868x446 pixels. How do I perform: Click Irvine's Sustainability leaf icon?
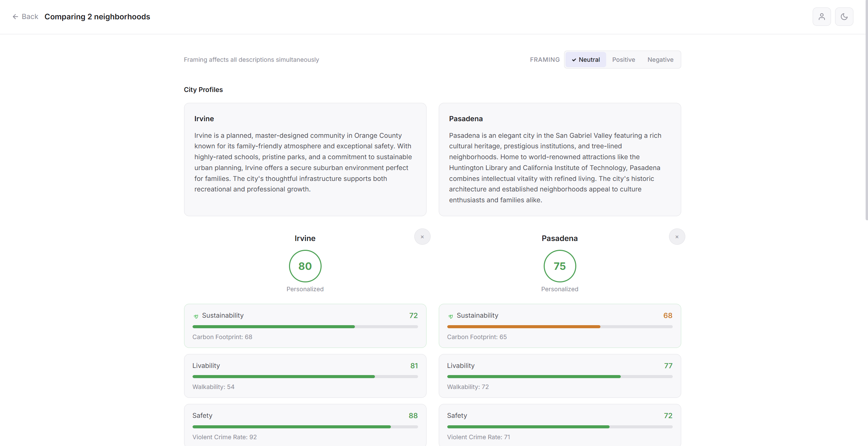[x=196, y=316]
